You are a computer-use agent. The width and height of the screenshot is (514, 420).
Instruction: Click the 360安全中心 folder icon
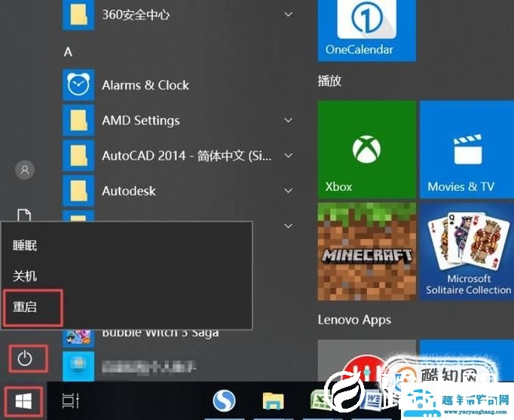tap(78, 15)
